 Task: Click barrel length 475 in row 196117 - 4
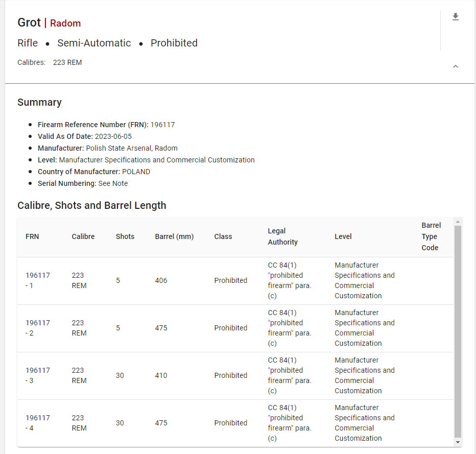[x=161, y=423]
